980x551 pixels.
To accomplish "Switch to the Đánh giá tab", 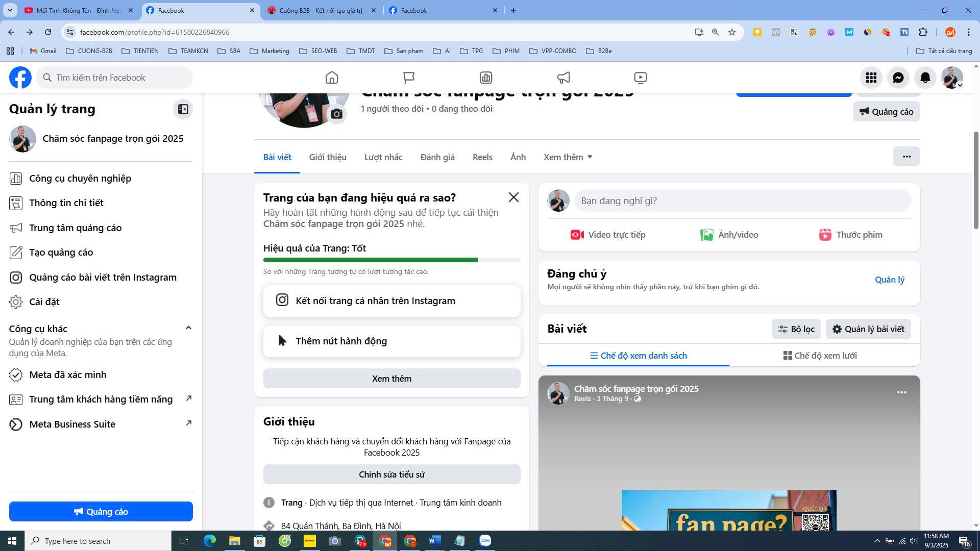I will click(x=437, y=157).
